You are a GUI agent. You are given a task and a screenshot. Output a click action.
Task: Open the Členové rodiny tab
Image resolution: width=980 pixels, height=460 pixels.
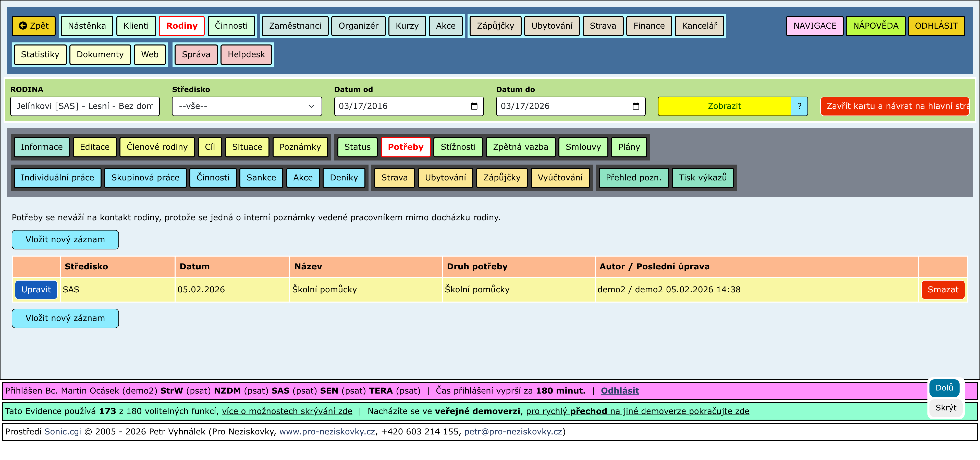157,147
